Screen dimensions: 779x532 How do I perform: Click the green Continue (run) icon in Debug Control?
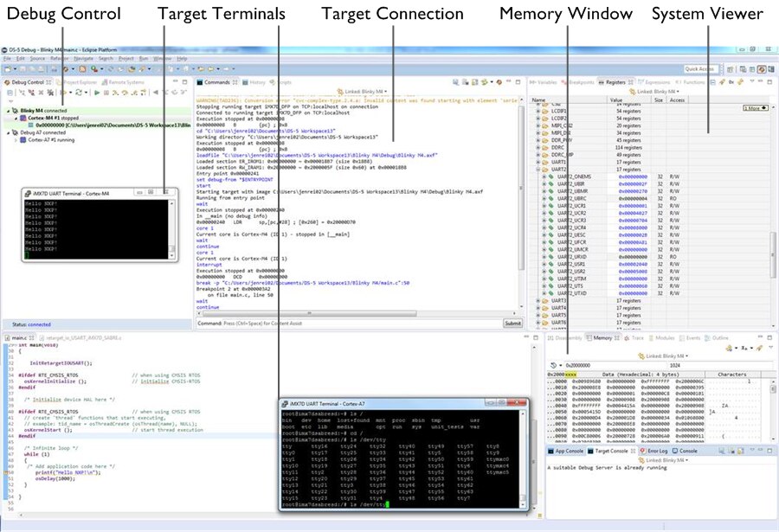coord(97,93)
